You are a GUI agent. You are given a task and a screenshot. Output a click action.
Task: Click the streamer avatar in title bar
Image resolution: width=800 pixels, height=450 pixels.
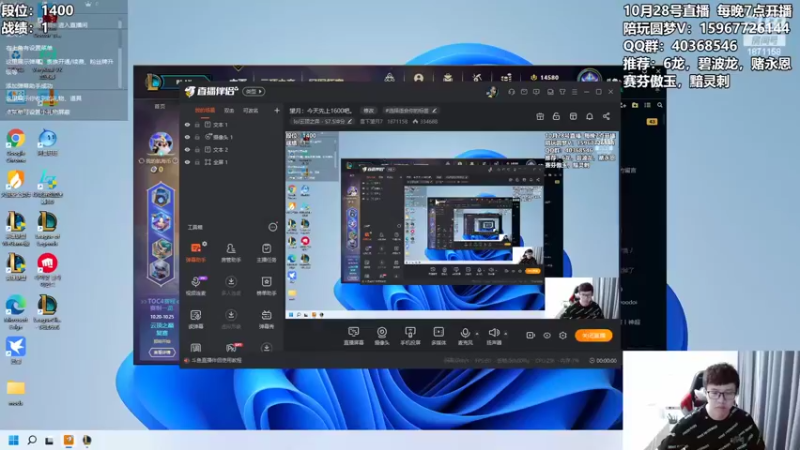492,92
